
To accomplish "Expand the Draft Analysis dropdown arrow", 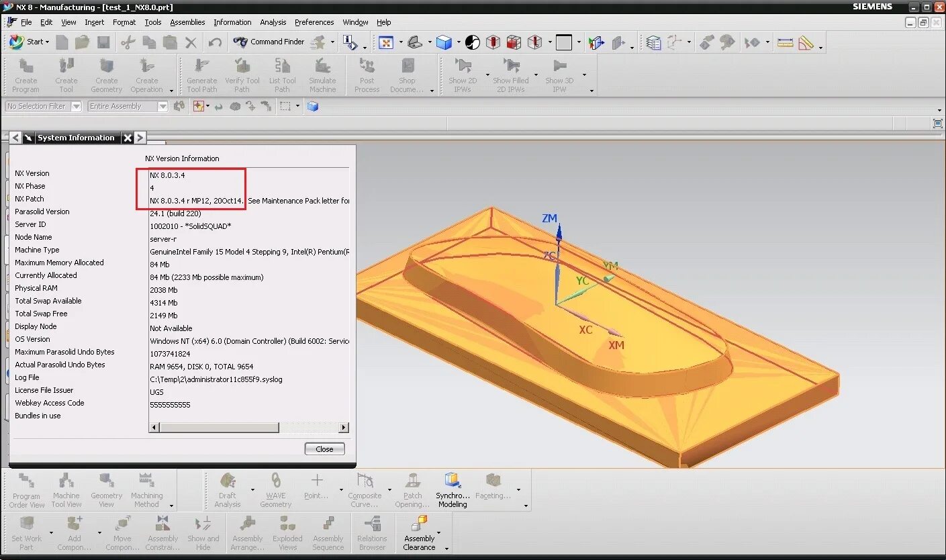I will (x=252, y=490).
